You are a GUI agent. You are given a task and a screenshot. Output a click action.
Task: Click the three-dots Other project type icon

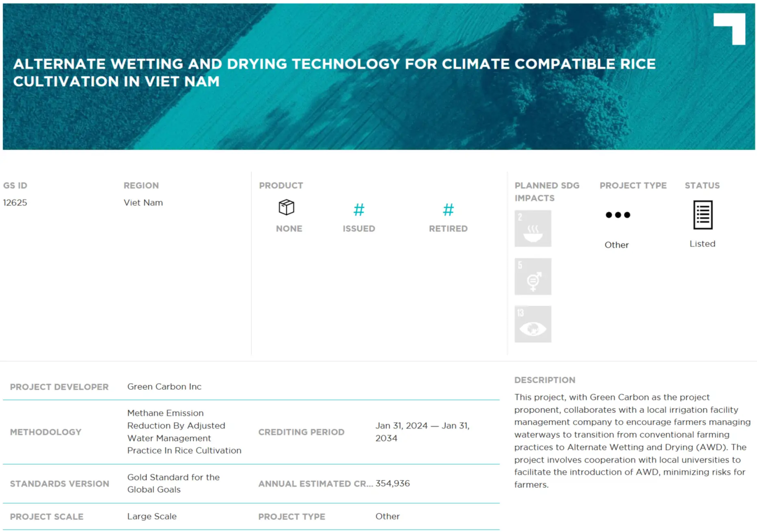(618, 215)
